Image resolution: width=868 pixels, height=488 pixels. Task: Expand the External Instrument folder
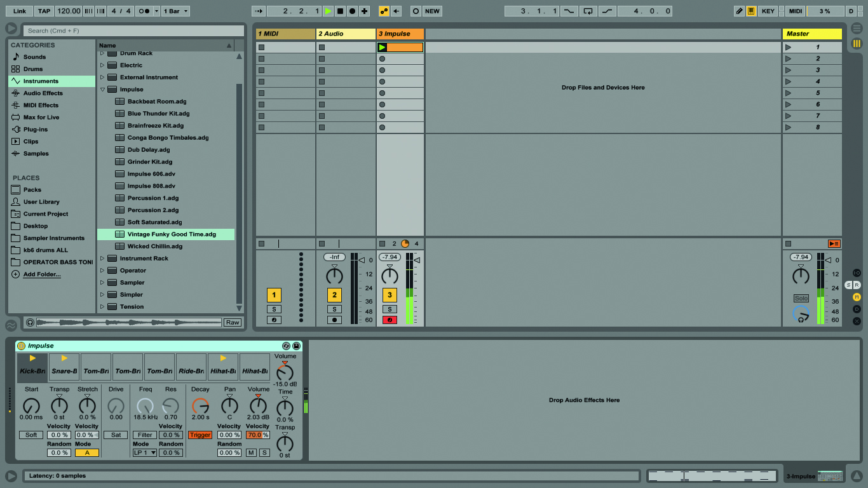point(102,77)
